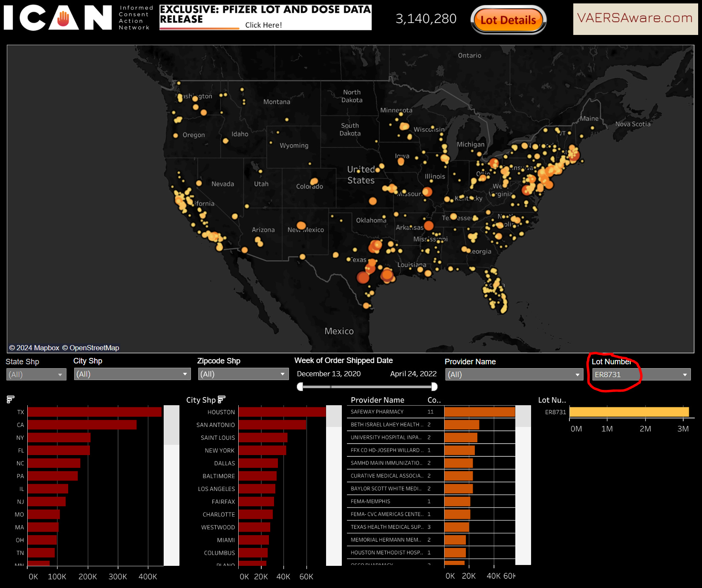The image size is (702, 588).
Task: Click the state chart vertical scrollbar
Action: [x=171, y=485]
